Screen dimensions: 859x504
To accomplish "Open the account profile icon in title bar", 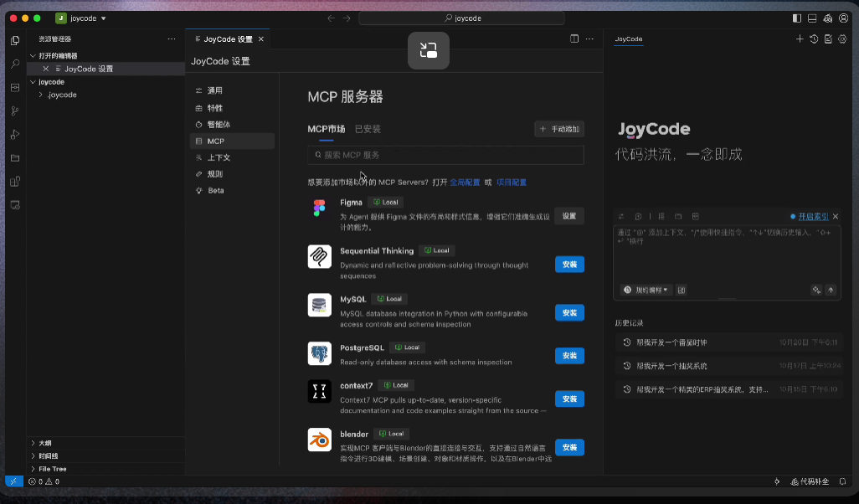I will click(844, 18).
